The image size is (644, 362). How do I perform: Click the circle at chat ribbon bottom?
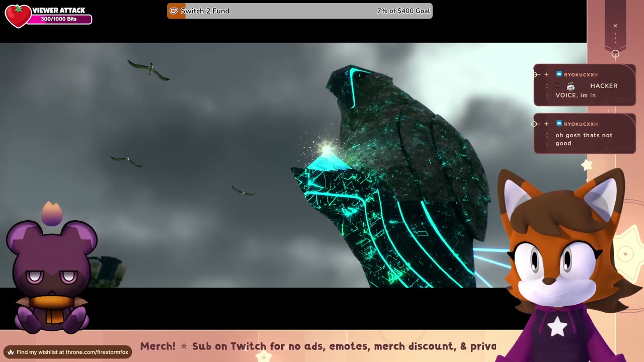[x=615, y=54]
